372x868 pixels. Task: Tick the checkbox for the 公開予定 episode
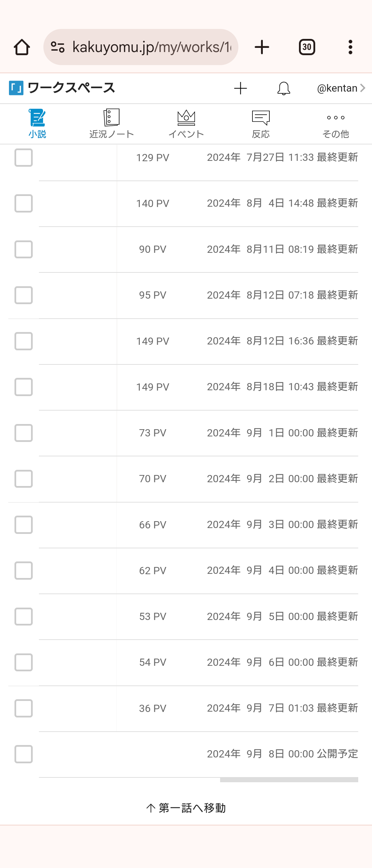tap(23, 754)
